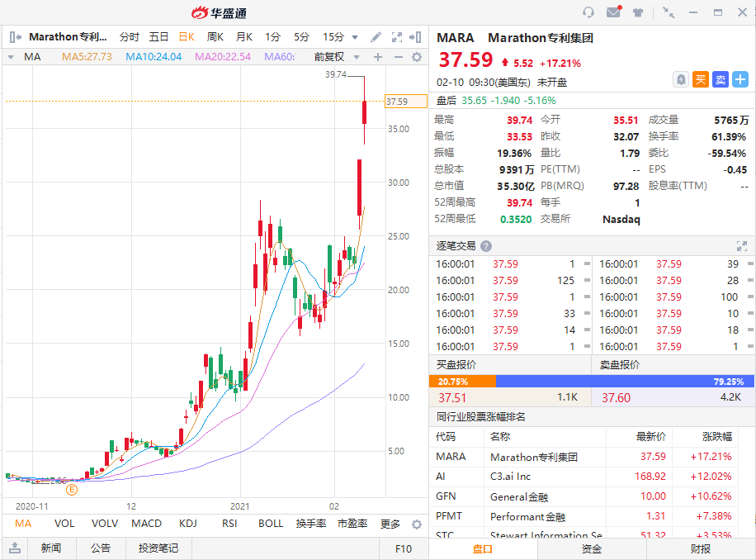Screen dimensions: 756x560
Task: Switch to five-day chart
Action: pos(158,36)
